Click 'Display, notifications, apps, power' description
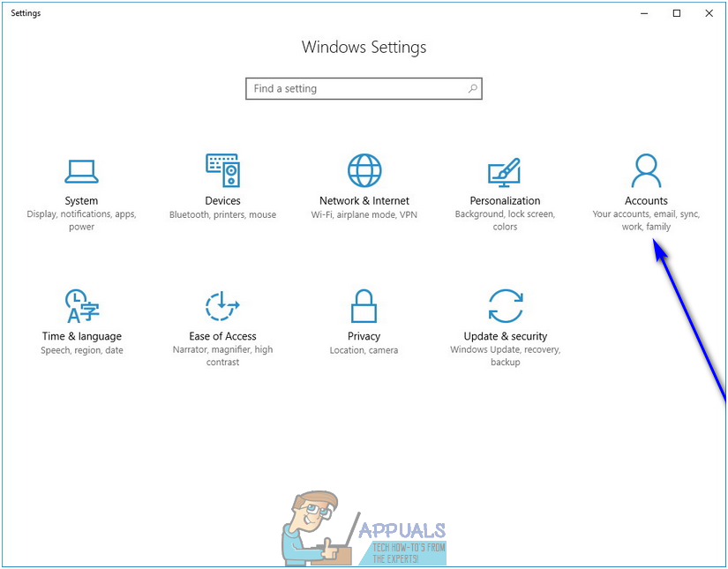Viewport: 728px width, 569px height. [x=81, y=221]
